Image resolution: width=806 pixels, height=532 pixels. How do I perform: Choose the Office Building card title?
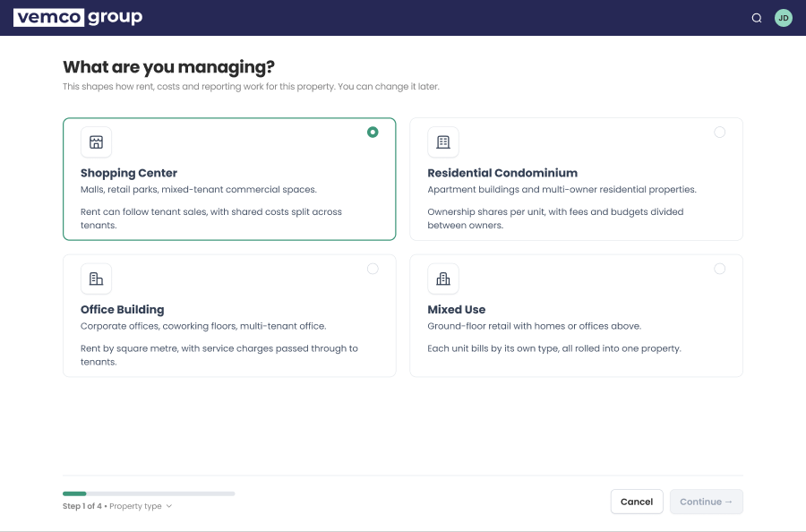pyautogui.click(x=123, y=309)
